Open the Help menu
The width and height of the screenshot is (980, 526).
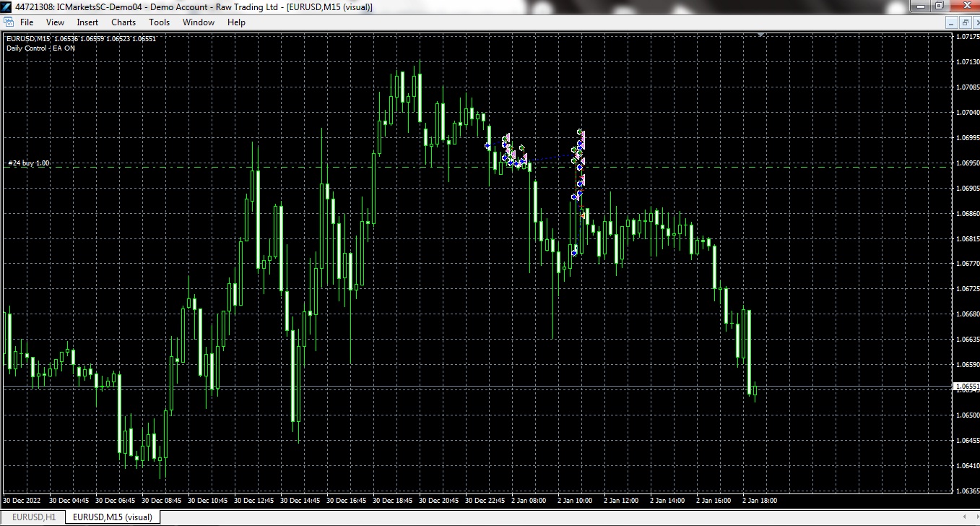236,22
